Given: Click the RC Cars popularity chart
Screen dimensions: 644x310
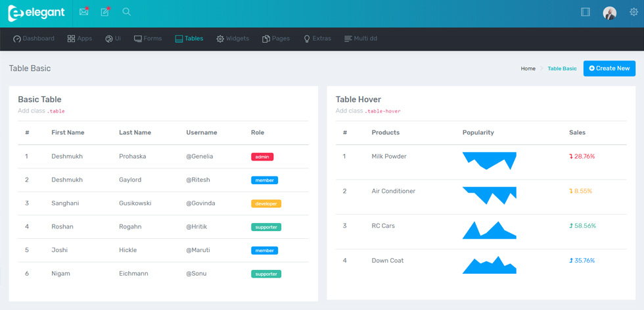Looking at the screenshot, I should coord(489,230).
